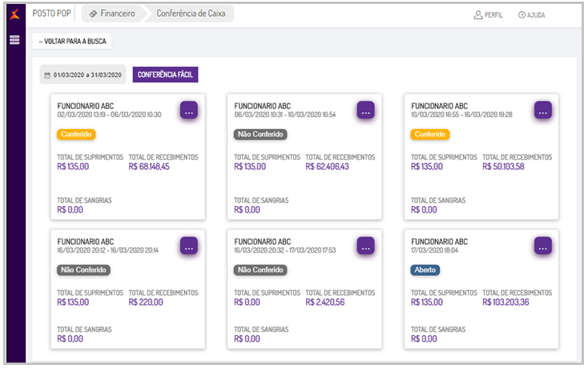Click the Aberto status badge
The width and height of the screenshot is (588, 369).
(425, 270)
